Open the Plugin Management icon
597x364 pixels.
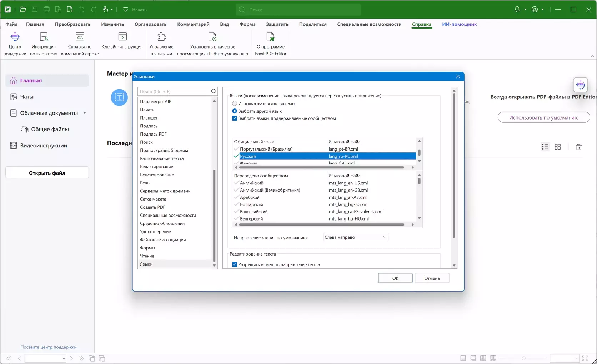pos(161,37)
